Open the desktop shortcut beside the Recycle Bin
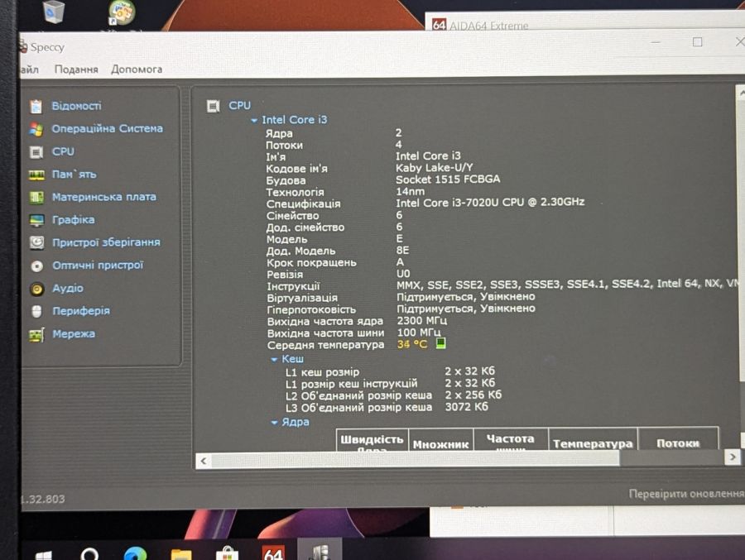Viewport: 745px width, 560px height. pos(122,12)
